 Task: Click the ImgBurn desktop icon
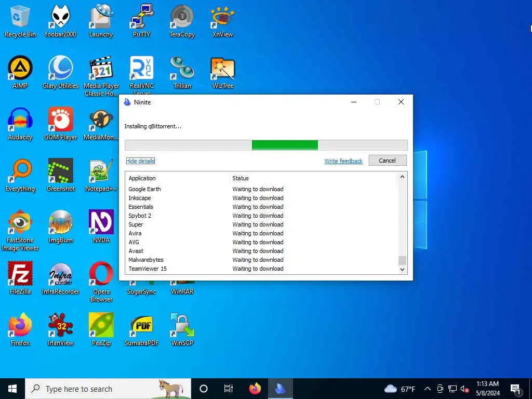point(60,227)
